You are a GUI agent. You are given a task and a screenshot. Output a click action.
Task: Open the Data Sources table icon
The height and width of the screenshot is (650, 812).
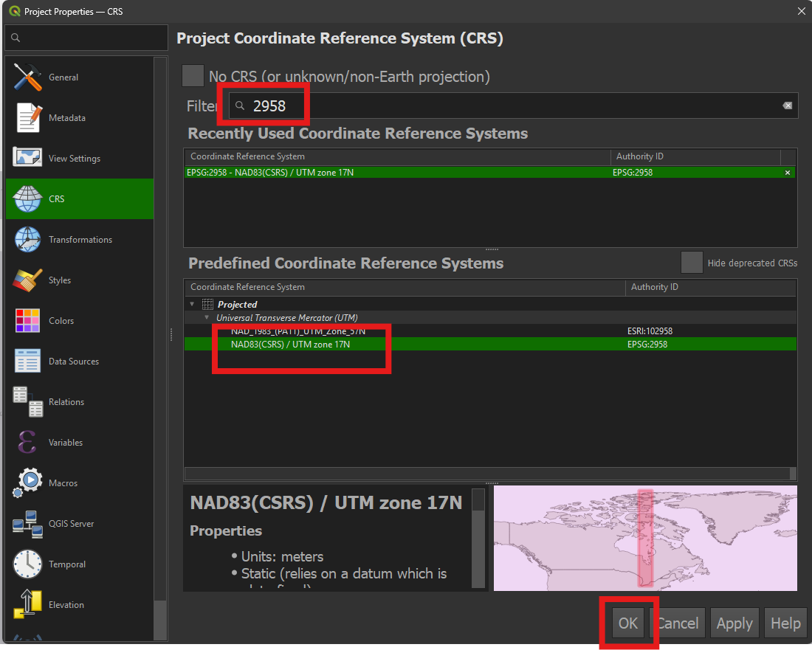27,361
